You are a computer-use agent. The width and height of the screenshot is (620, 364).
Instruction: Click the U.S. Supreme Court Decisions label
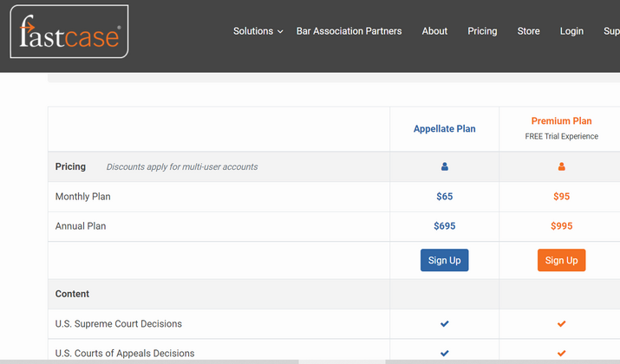[118, 323]
